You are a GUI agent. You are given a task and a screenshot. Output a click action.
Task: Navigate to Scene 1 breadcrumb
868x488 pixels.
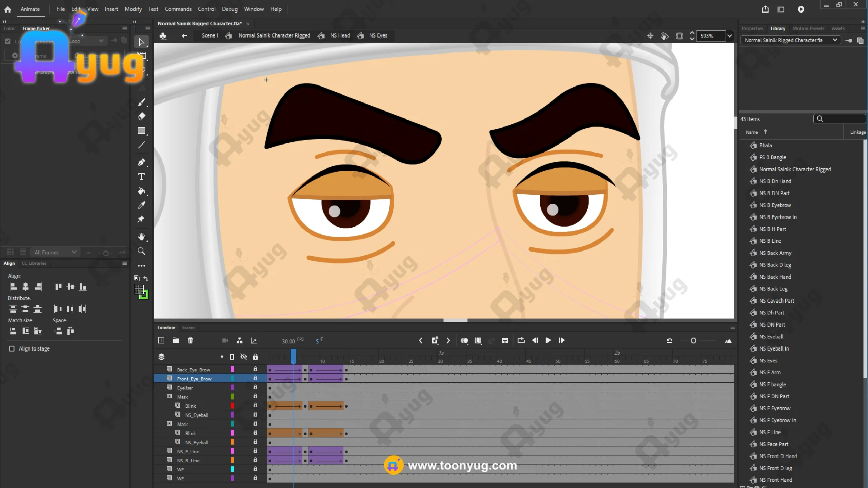click(x=210, y=36)
